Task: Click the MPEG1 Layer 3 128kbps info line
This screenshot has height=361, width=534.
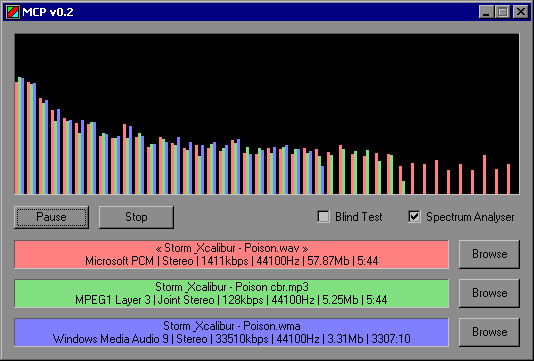Action: (x=231, y=300)
